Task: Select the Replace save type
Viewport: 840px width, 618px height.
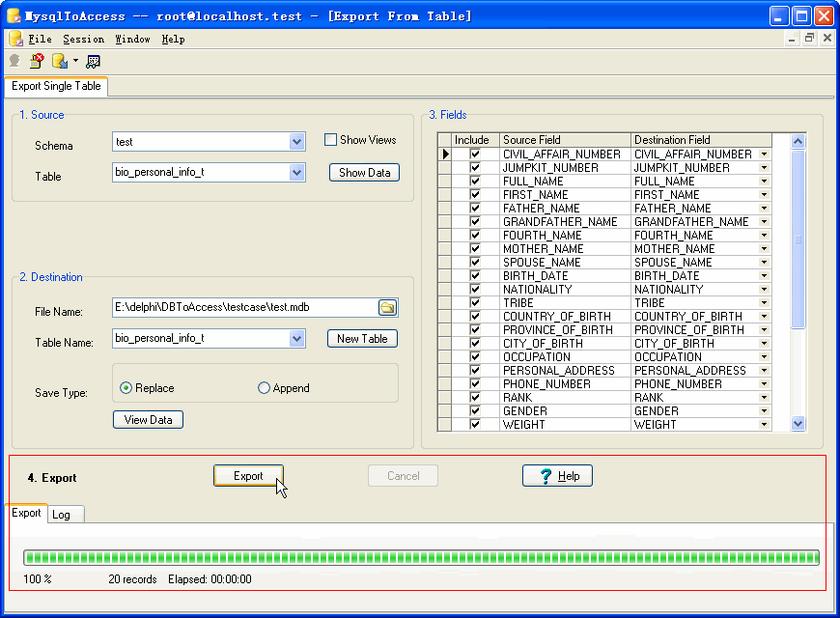Action: [x=126, y=388]
